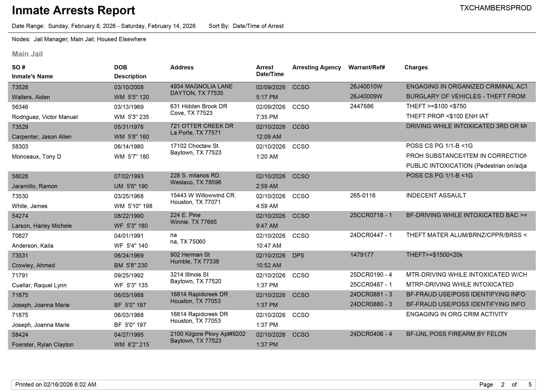
Task: Click the SO # column header
Action: [18, 67]
